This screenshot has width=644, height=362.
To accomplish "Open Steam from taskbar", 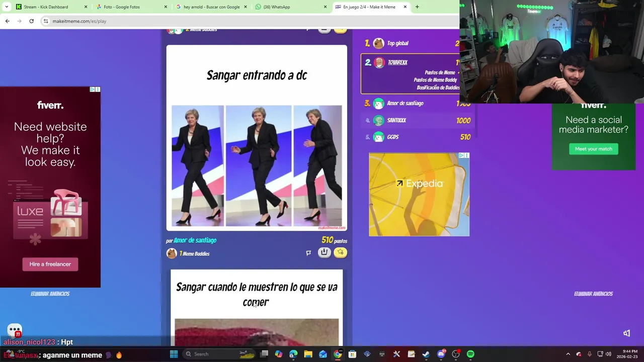I will (426, 354).
